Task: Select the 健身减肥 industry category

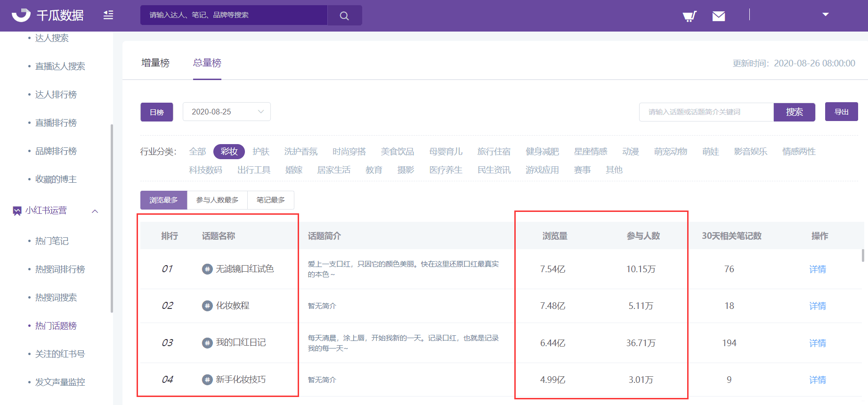Action: [542, 152]
